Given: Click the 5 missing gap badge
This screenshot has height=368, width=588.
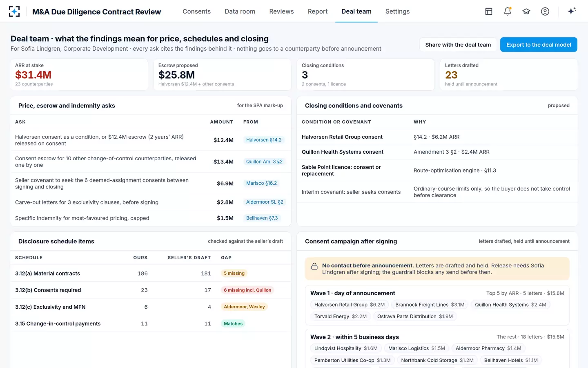Looking at the screenshot, I should point(234,273).
